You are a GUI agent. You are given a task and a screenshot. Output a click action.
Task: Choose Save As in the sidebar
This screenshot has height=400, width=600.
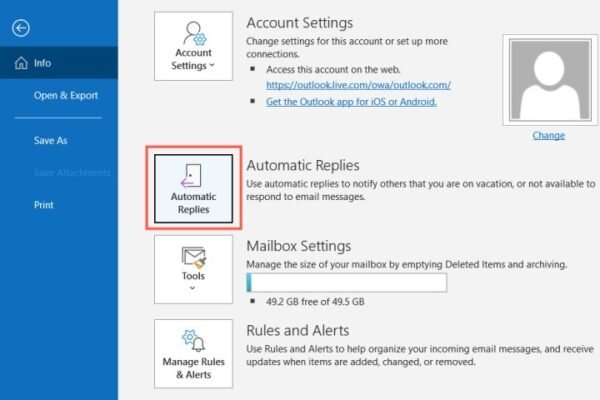point(51,140)
